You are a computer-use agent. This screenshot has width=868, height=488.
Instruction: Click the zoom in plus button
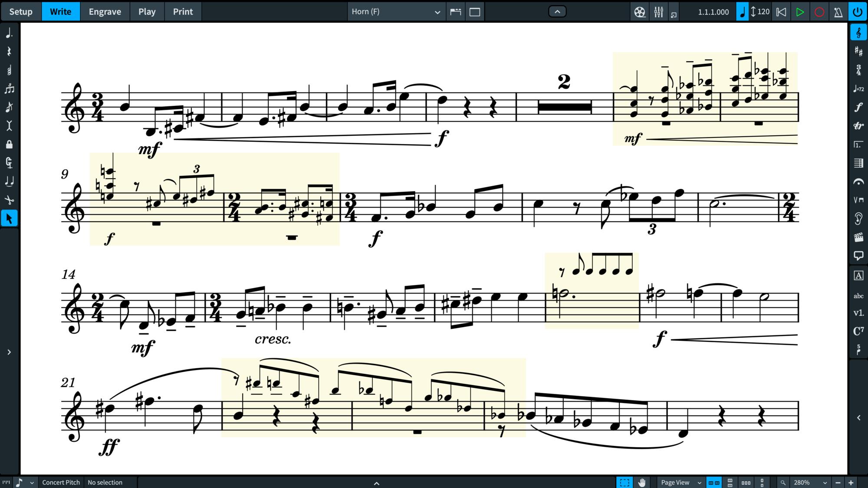pos(851,482)
